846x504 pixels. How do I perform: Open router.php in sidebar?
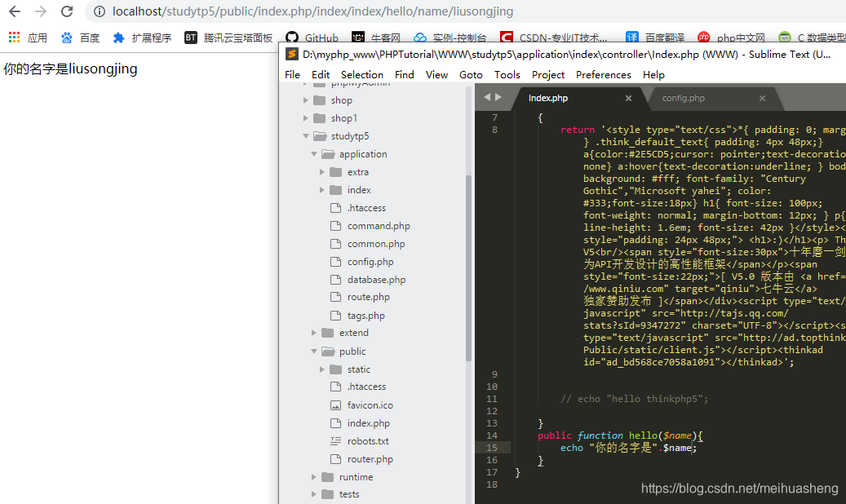click(370, 459)
